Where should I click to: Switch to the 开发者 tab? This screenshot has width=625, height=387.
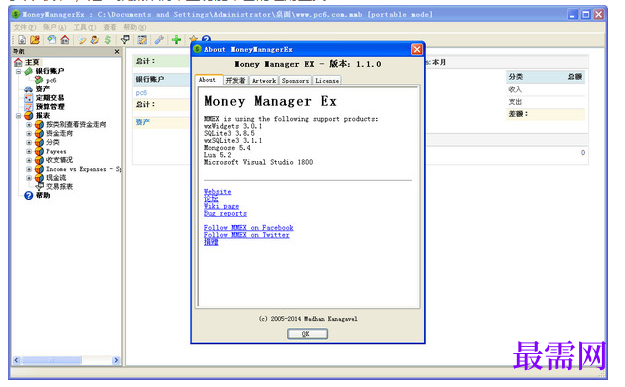pos(236,81)
